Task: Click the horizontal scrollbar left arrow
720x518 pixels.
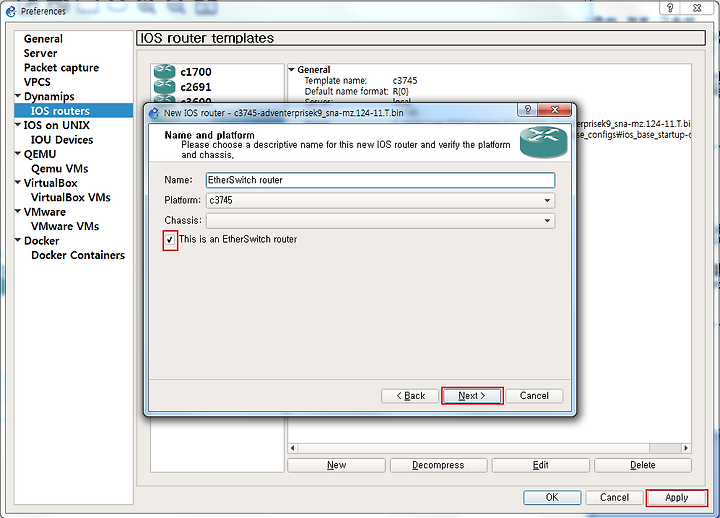Action: (292, 448)
